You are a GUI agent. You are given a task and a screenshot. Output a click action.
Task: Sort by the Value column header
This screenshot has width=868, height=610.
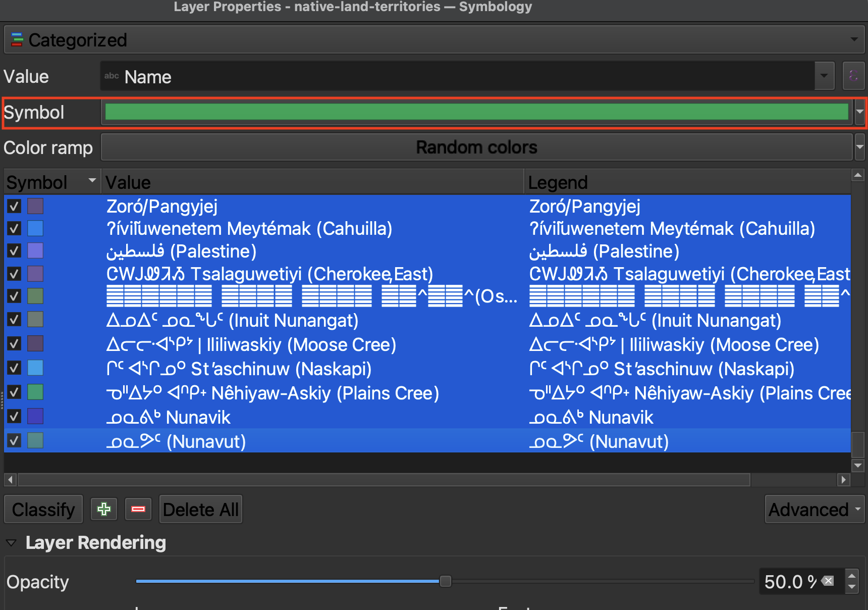312,182
